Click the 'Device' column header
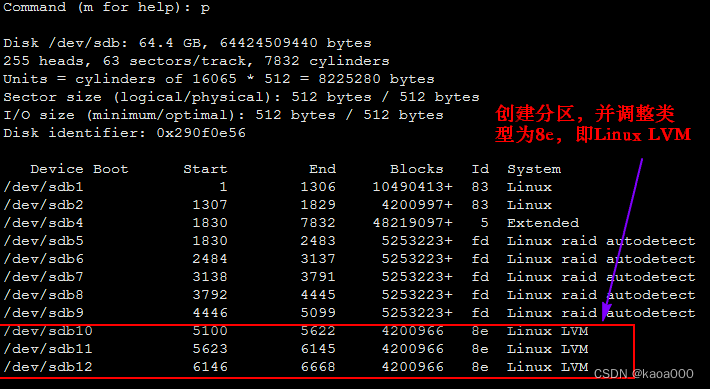This screenshot has height=389, width=710. 57,169
